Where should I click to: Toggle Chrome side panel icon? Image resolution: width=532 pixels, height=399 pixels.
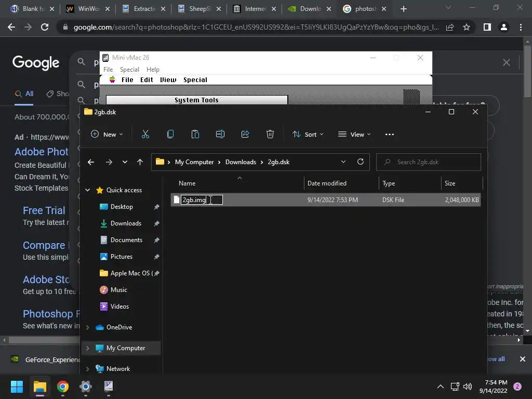click(487, 27)
